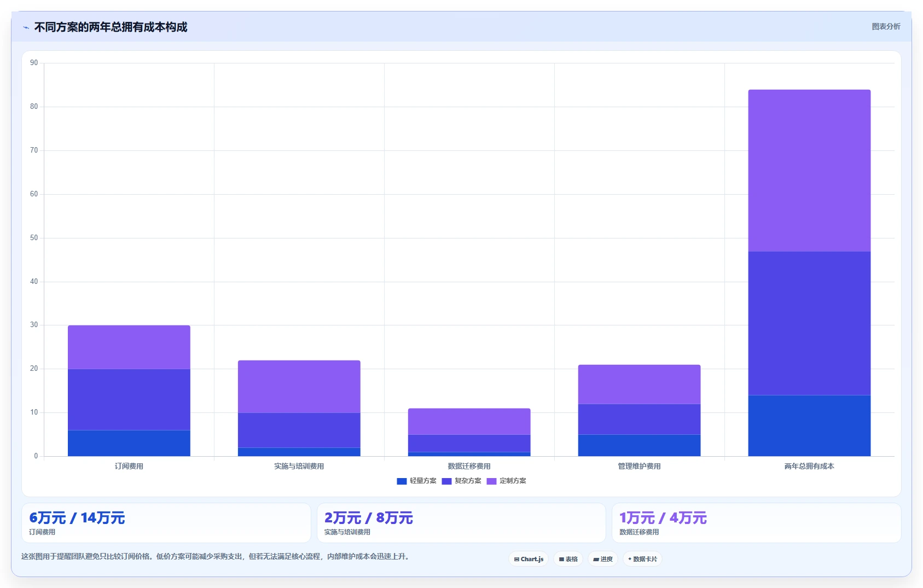The image size is (923, 588).
Task: Click the x-axis label 管理维护费用
Action: pos(640,466)
